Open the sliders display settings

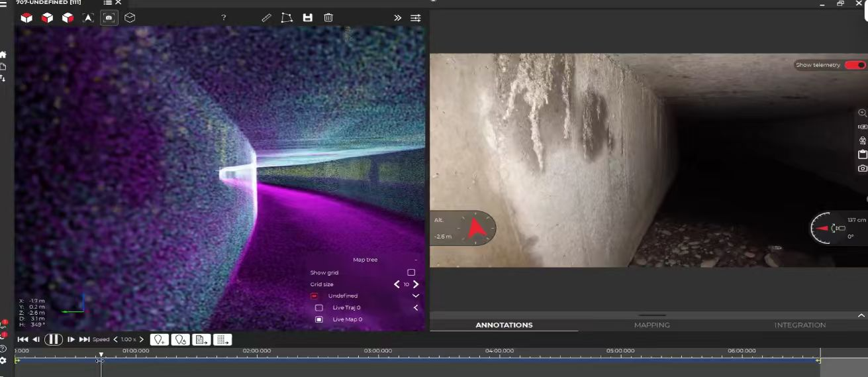(416, 18)
